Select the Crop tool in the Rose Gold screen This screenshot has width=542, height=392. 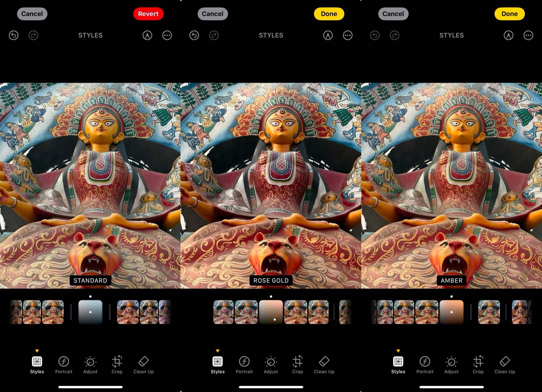pos(297,365)
